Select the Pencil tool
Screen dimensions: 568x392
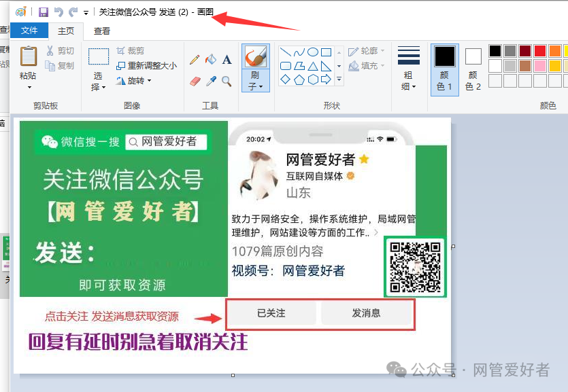pos(195,60)
